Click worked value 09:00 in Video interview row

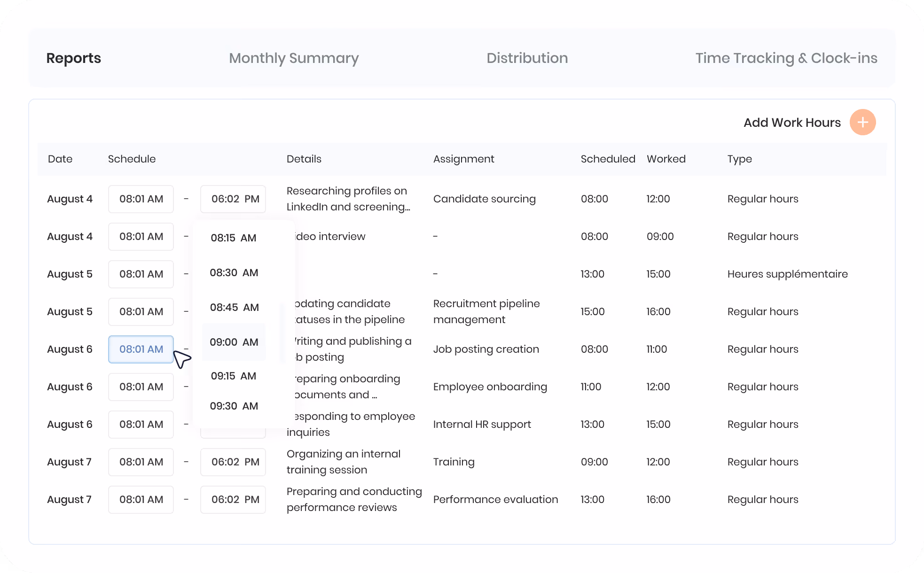pyautogui.click(x=660, y=236)
